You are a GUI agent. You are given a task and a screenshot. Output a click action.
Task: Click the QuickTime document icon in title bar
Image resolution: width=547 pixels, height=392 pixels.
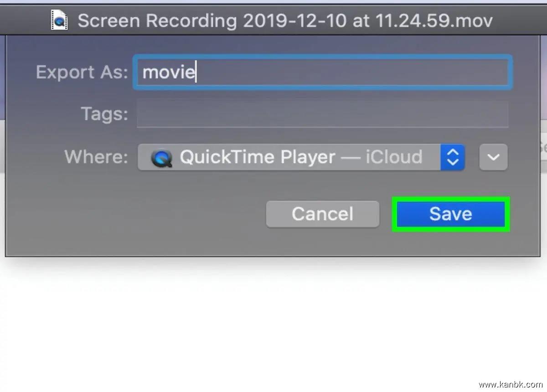pyautogui.click(x=59, y=21)
